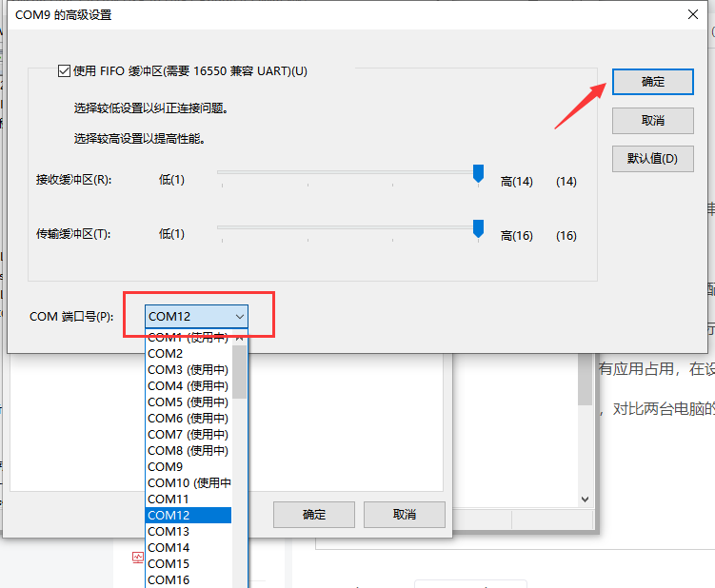Click the receive buffer slider handle
The image size is (715, 588).
[x=478, y=174]
